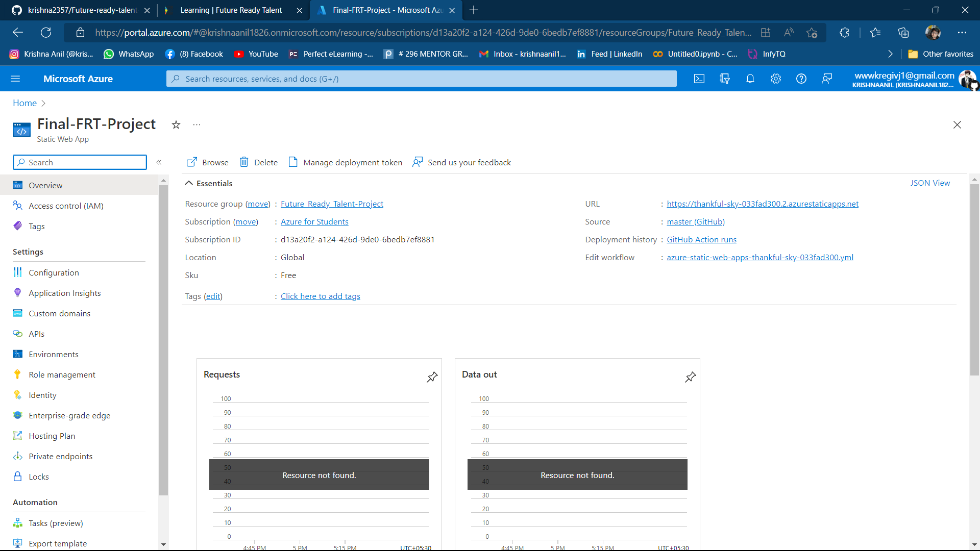The image size is (980, 551).
Task: Pin the Data out chart to dashboard
Action: click(x=690, y=377)
